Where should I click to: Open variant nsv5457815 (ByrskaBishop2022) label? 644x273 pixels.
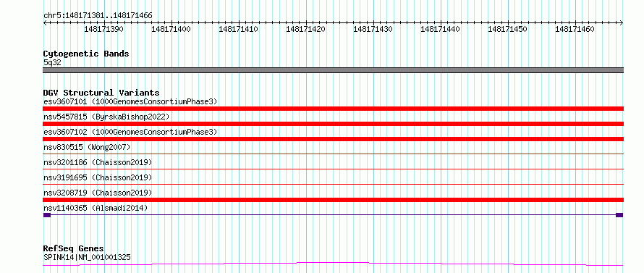pos(106,117)
